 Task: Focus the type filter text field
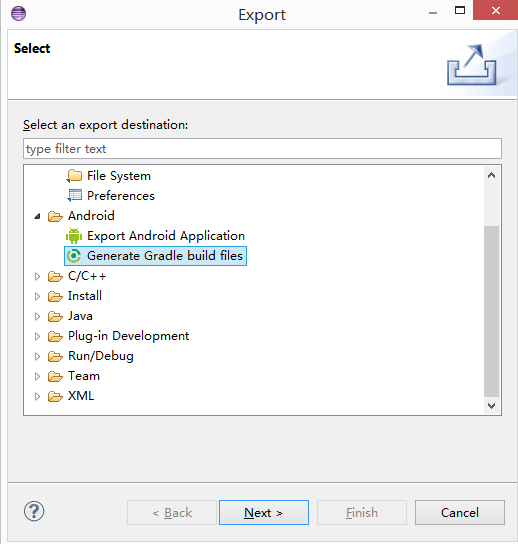click(x=262, y=149)
